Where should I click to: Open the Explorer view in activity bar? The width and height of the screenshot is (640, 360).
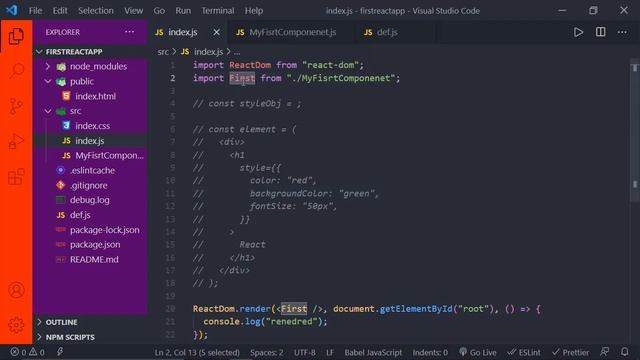[x=16, y=36]
